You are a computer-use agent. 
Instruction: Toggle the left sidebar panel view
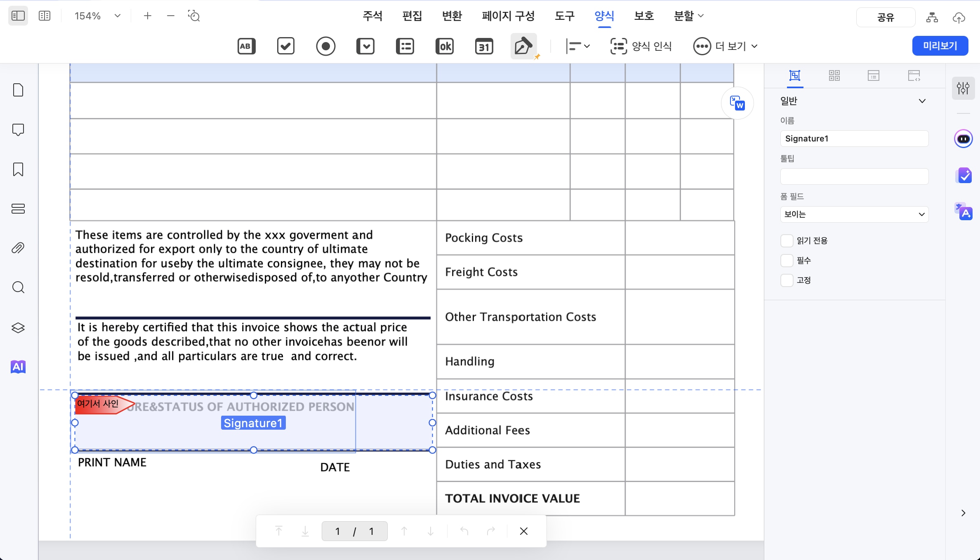18,16
